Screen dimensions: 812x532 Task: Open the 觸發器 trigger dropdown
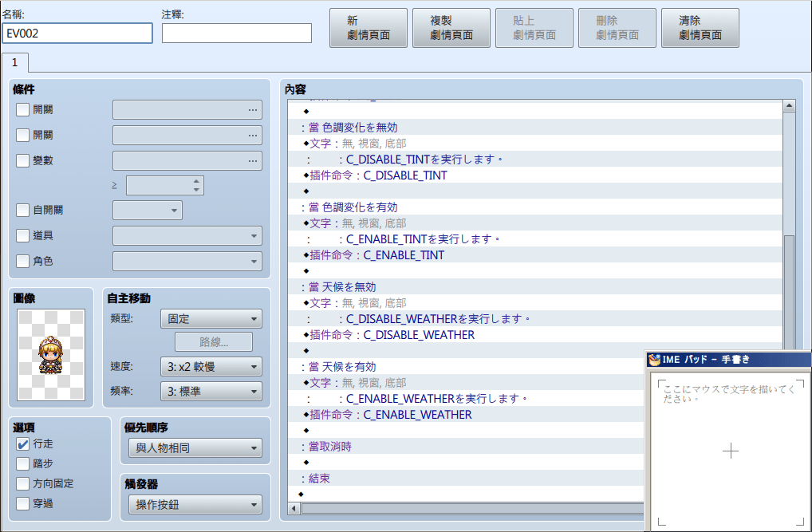pos(195,505)
